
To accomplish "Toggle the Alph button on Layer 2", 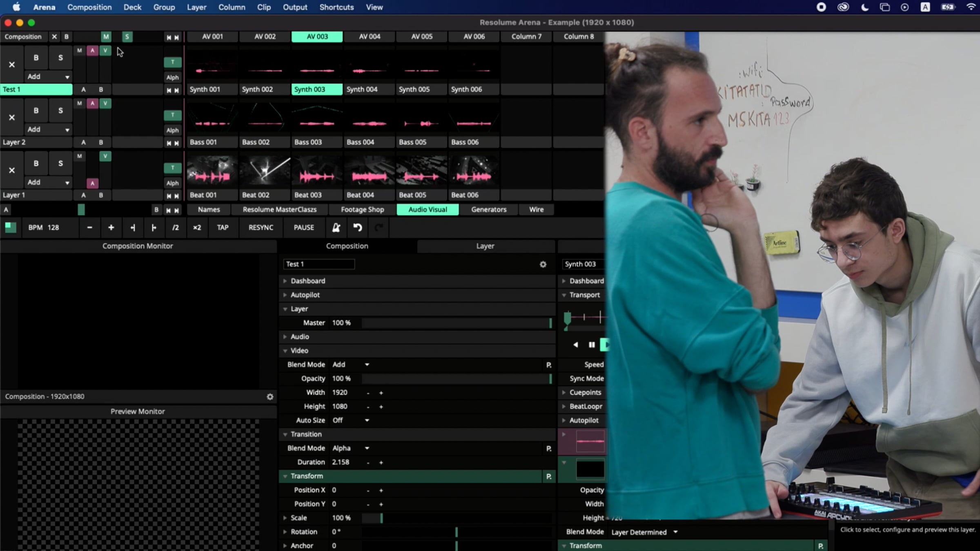I will (172, 130).
